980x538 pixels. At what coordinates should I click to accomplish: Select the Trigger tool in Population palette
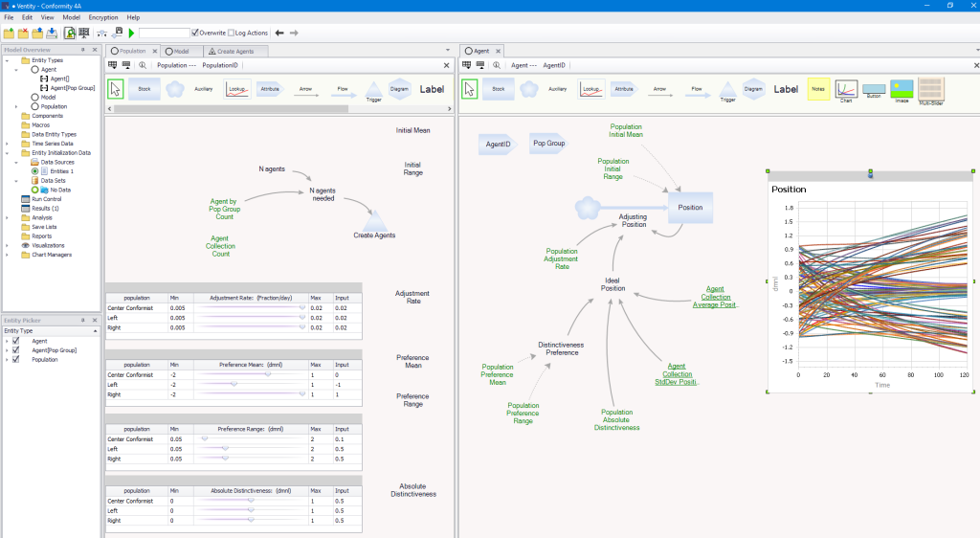point(373,89)
